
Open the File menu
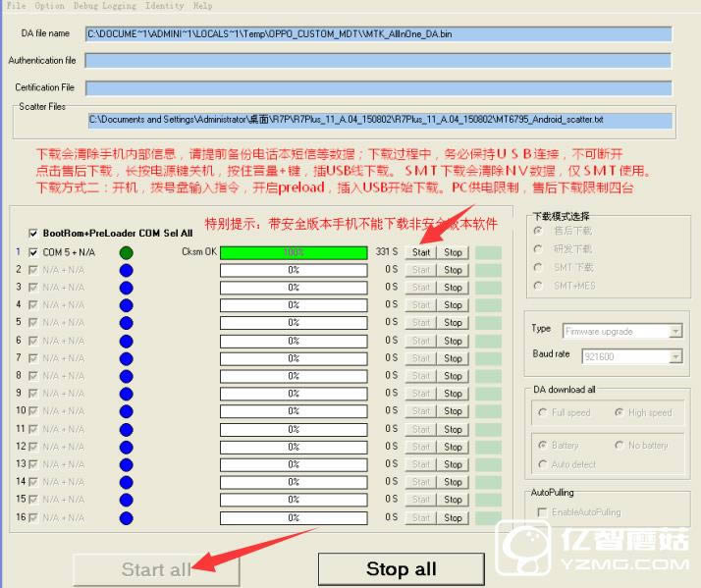coord(16,6)
